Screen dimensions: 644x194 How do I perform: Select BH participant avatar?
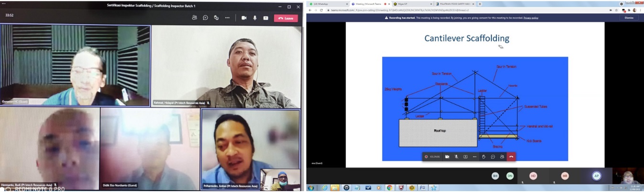click(495, 176)
